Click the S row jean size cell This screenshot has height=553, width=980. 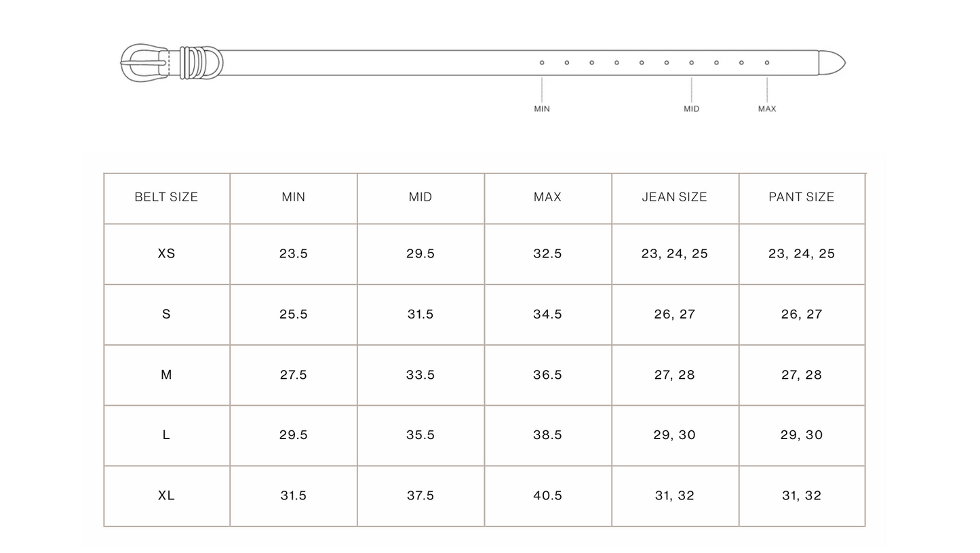tap(675, 314)
